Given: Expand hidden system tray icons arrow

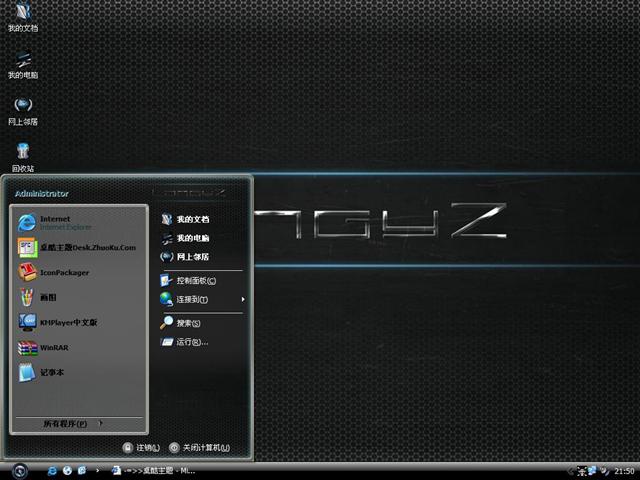Looking at the screenshot, I should click(570, 471).
